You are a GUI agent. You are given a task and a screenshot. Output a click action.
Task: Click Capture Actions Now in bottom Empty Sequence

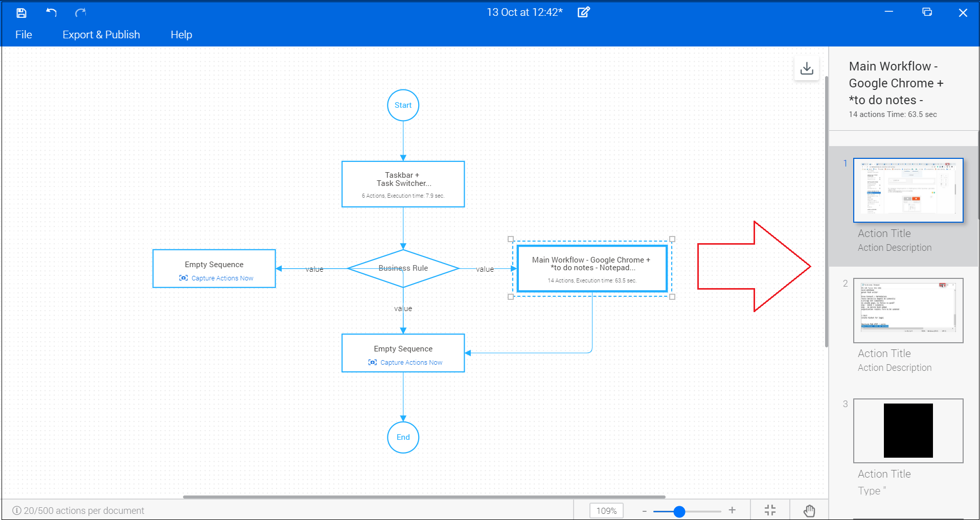412,363
